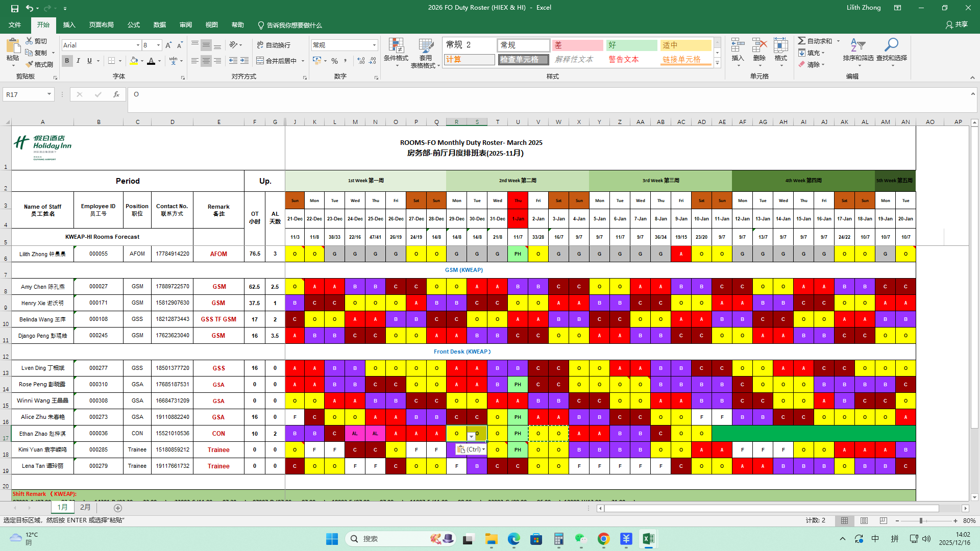Viewport: 980px width, 551px height.
Task: Click the 共享 share button
Action: point(957,24)
